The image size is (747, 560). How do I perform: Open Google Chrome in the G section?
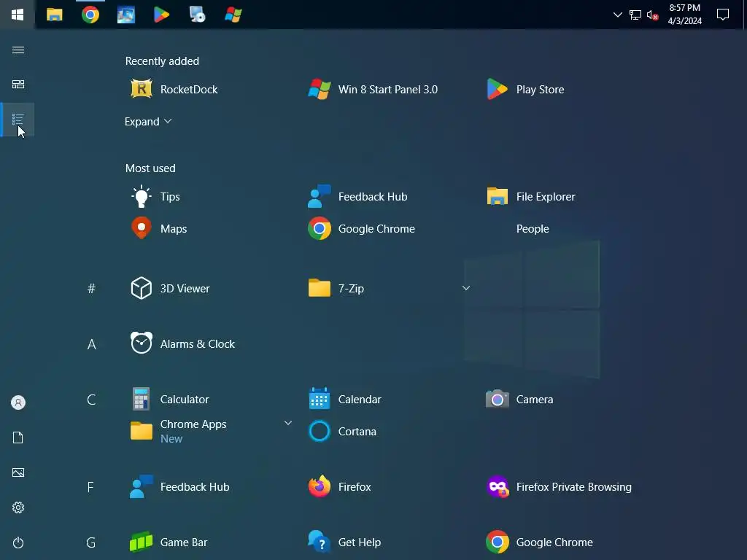pyautogui.click(x=540, y=542)
